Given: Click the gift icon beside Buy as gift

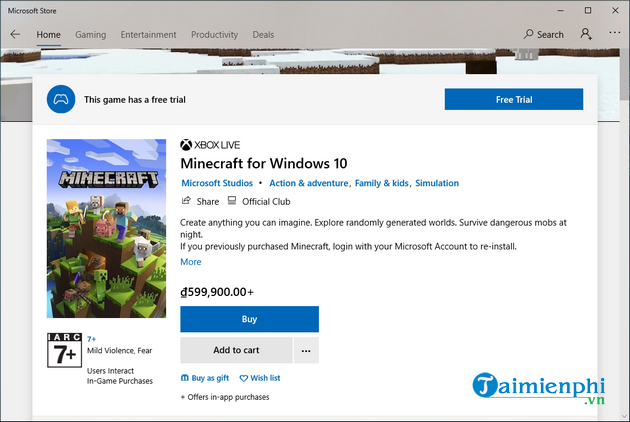Looking at the screenshot, I should pyautogui.click(x=184, y=378).
